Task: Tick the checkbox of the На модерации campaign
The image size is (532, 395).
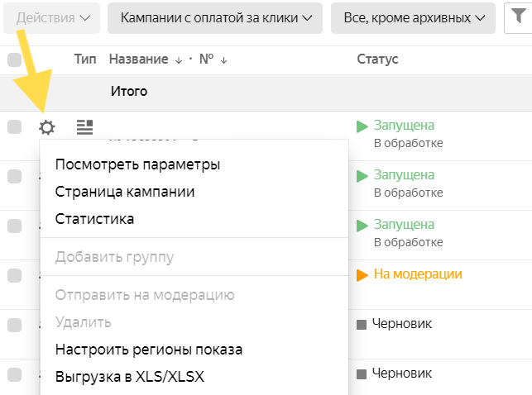Action: click(x=14, y=275)
